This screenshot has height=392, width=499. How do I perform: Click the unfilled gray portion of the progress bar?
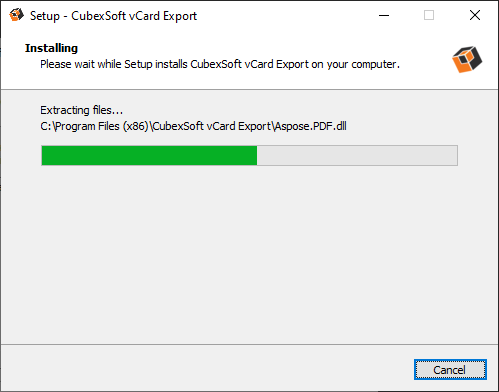coord(357,155)
